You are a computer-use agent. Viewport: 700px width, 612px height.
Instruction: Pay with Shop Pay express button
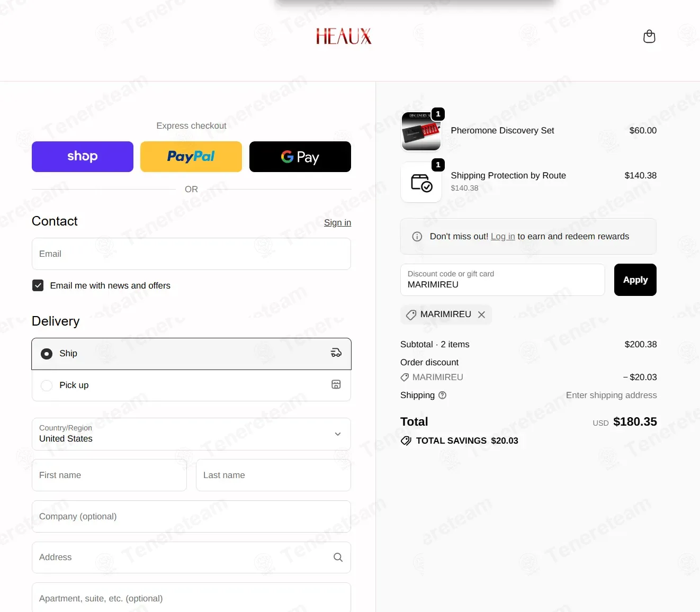[83, 157]
